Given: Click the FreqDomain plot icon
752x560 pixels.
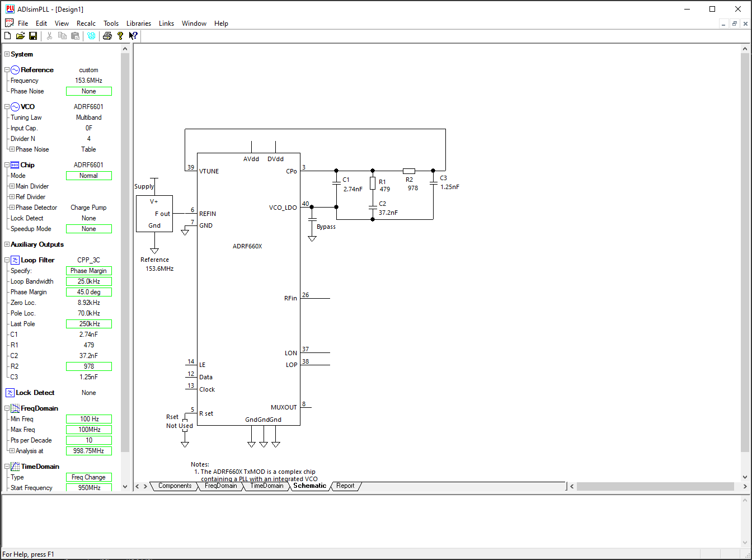Looking at the screenshot, I should coord(15,408).
